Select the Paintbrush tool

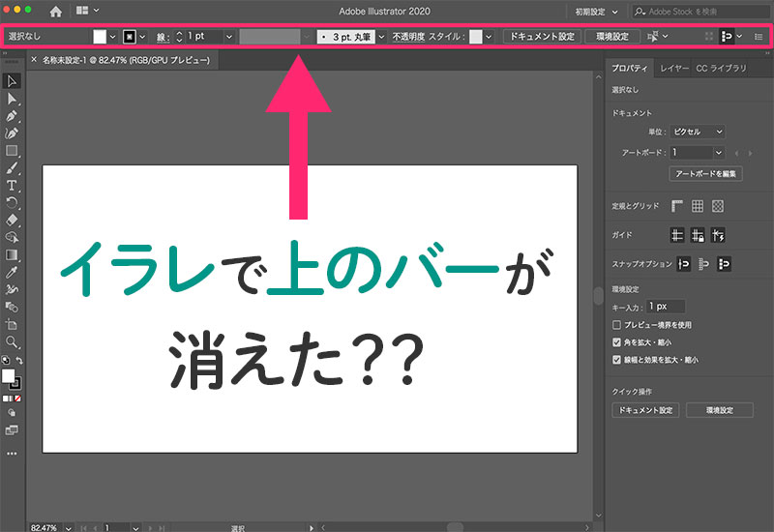coord(12,168)
